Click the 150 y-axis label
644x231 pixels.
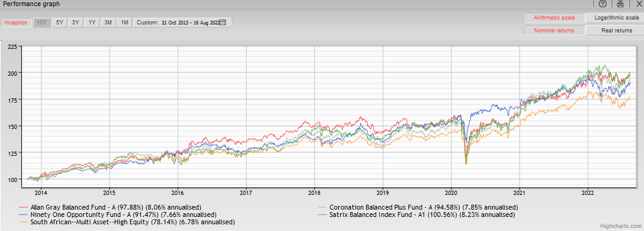12,126
